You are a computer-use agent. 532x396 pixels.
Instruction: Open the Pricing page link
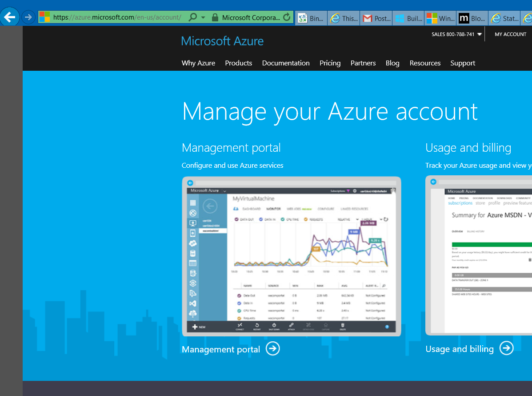tap(330, 63)
